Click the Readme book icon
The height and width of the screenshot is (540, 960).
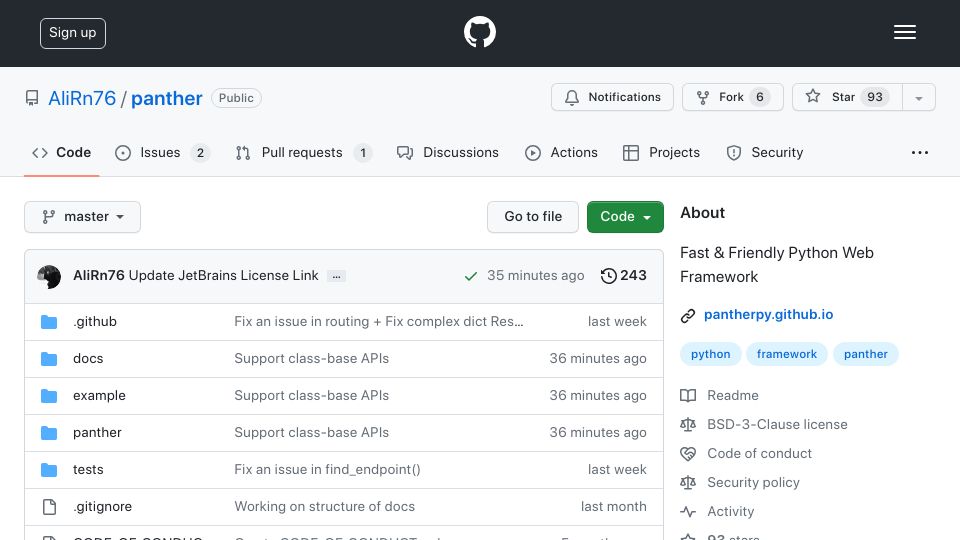[688, 396]
